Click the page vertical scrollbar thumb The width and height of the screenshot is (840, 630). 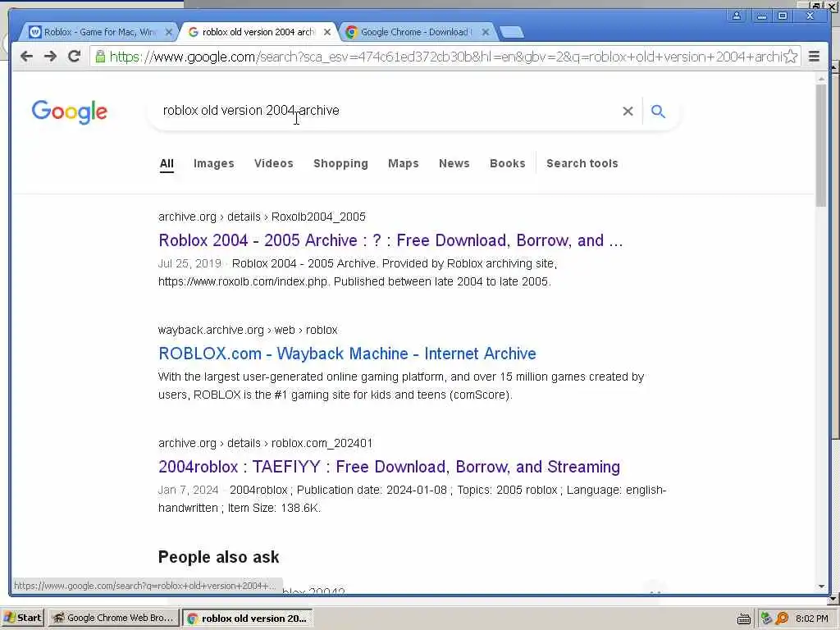821,144
